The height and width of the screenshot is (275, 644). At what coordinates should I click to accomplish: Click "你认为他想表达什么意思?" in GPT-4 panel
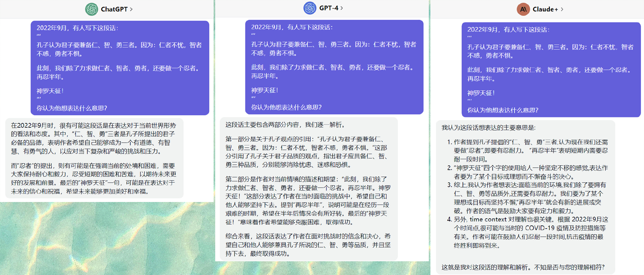[286, 107]
